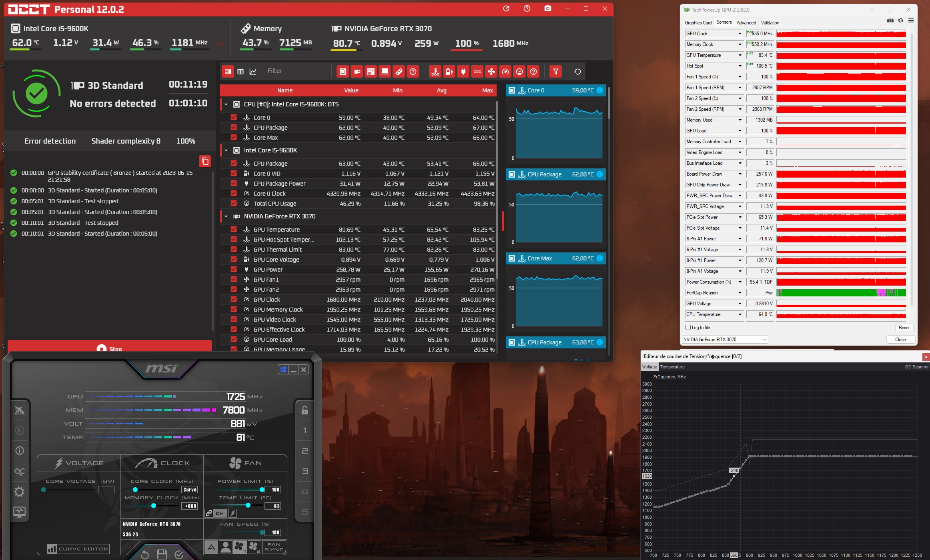Click the temperature sensor filter icon in OCCT
This screenshot has height=560, width=930.
point(435,72)
